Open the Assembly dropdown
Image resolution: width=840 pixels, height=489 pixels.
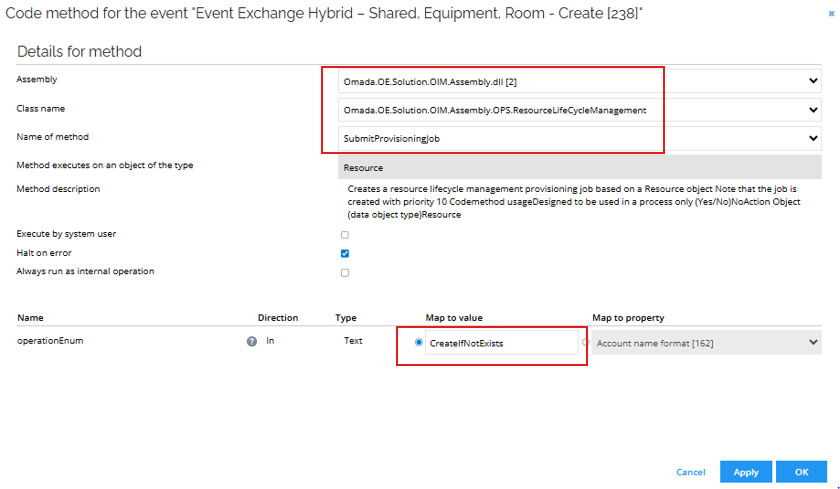[x=580, y=81]
